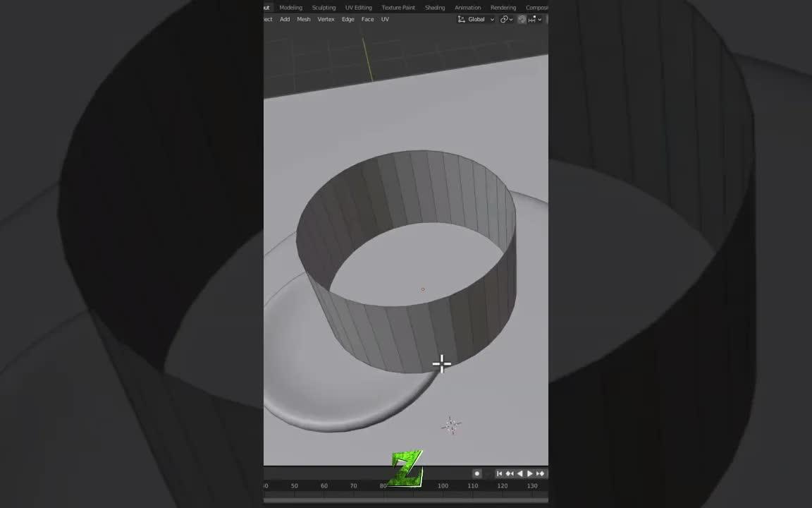Jump to start of the animation
The image size is (812, 508).
coord(500,473)
